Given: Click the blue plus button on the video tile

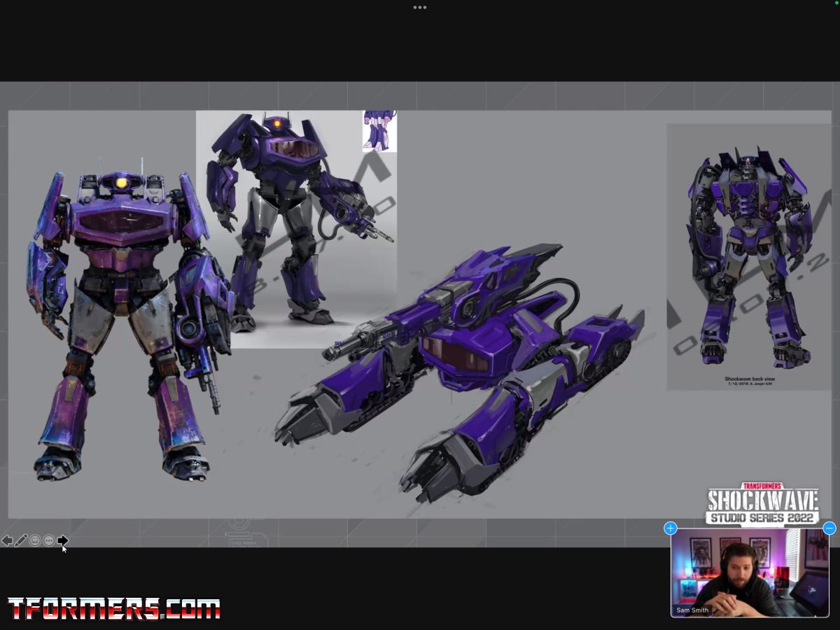Looking at the screenshot, I should pyautogui.click(x=671, y=528).
